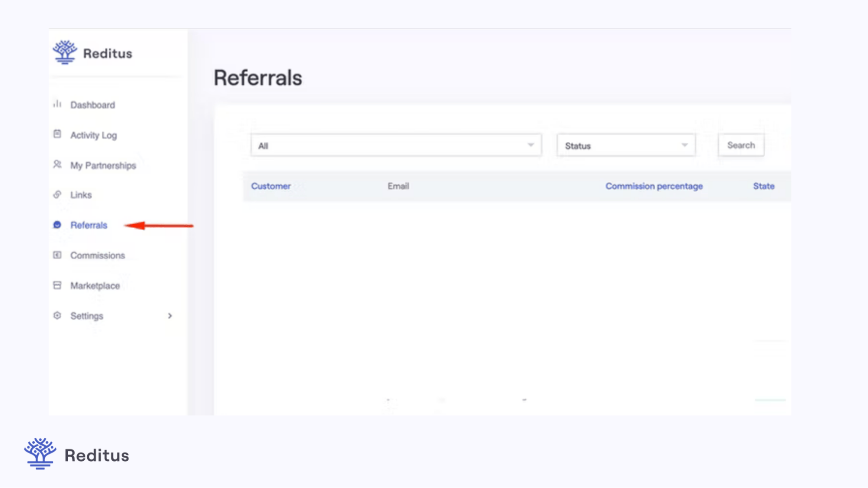Open the All filter dropdown
This screenshot has width=868, height=488.
[x=396, y=145]
